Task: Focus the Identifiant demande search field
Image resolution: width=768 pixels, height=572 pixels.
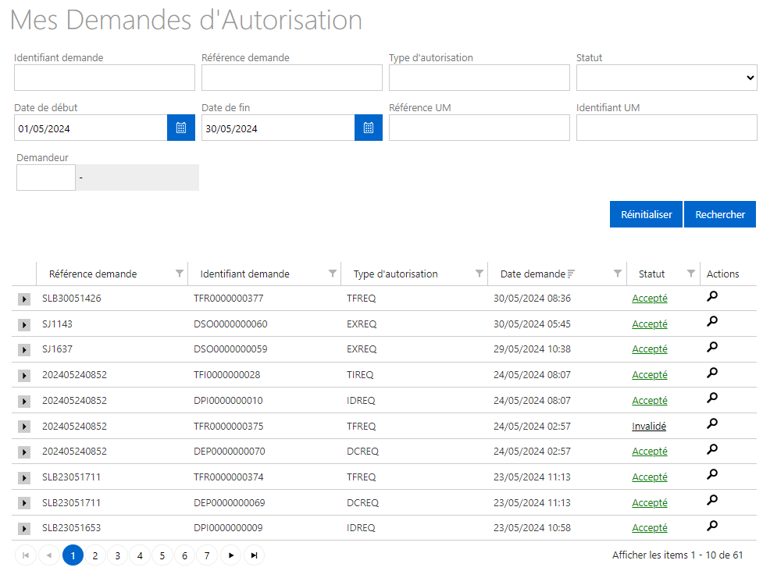Action: pyautogui.click(x=104, y=78)
